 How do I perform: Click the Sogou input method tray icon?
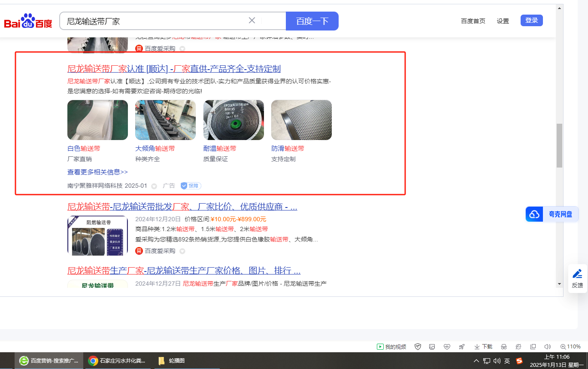coord(519,361)
